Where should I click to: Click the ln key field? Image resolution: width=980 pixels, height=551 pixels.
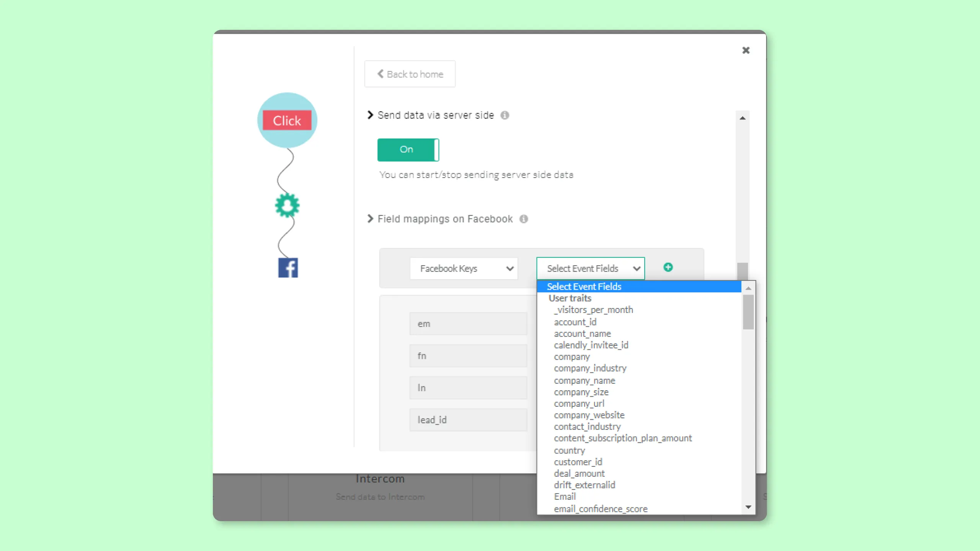click(x=468, y=388)
